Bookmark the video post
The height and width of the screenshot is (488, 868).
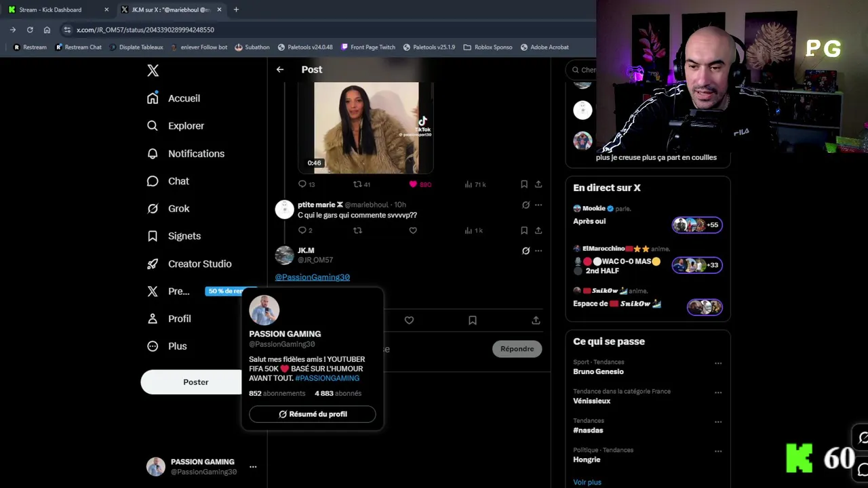click(524, 184)
